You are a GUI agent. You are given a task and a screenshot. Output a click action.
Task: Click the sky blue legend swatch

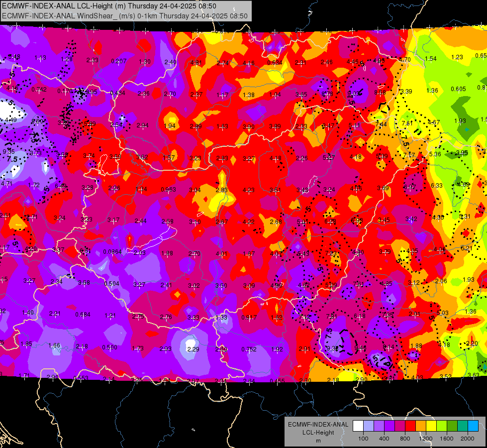pos(473,426)
